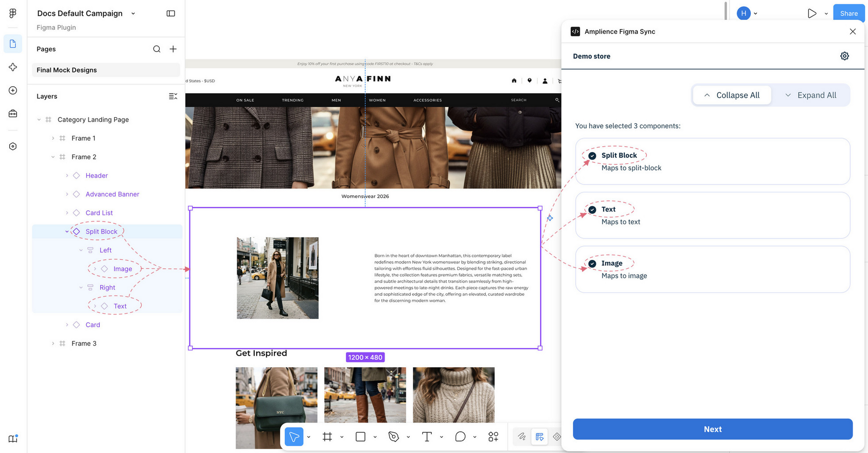Click the layers list options icon
The image size is (868, 453).
[x=173, y=96]
